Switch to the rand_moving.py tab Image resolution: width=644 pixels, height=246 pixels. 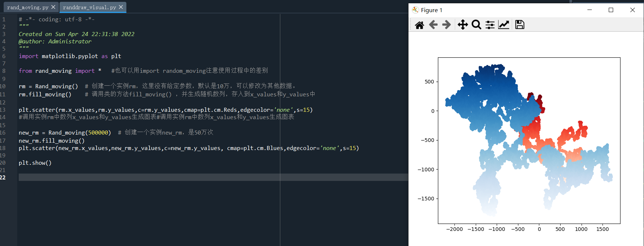click(28, 7)
